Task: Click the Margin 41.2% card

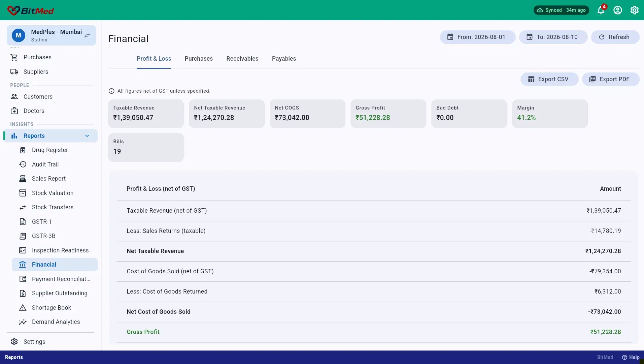Action: click(x=550, y=114)
